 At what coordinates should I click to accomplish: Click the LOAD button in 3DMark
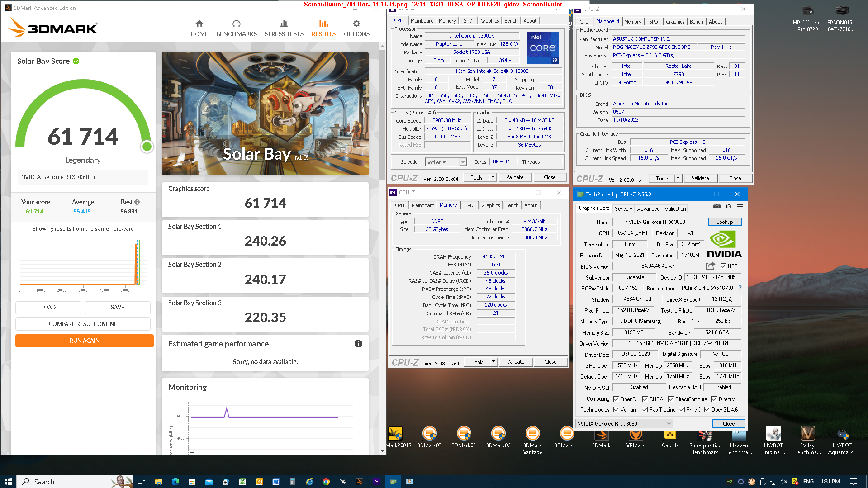[48, 307]
